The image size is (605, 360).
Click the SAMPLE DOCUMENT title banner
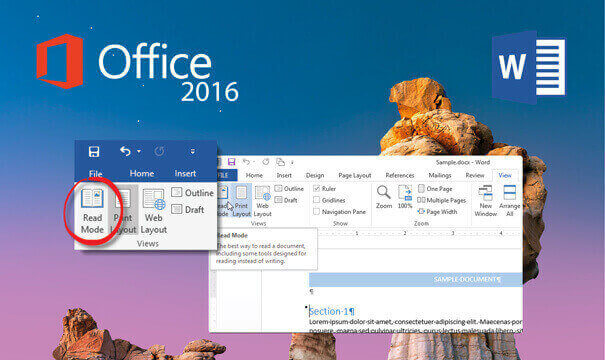[x=416, y=279]
